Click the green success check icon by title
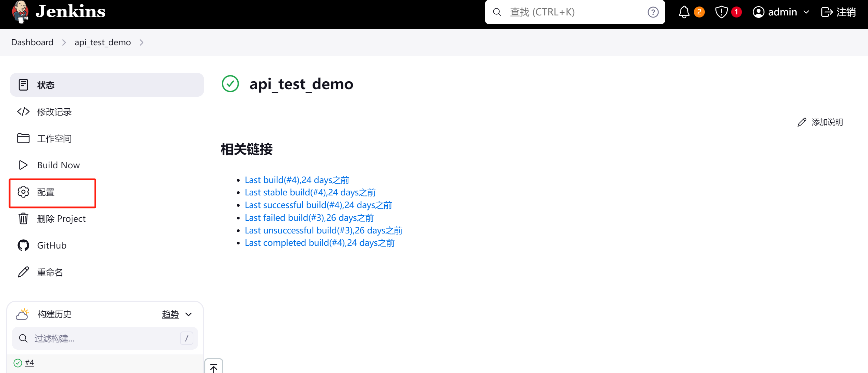The image size is (868, 373). [x=230, y=84]
